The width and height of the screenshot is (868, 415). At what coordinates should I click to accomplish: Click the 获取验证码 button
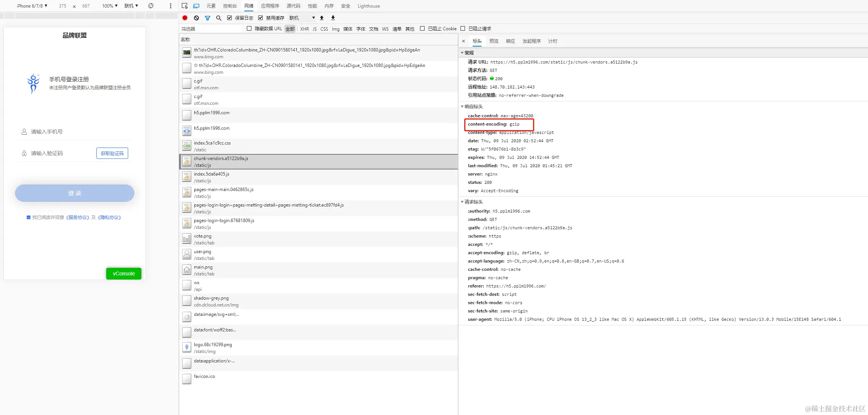112,153
